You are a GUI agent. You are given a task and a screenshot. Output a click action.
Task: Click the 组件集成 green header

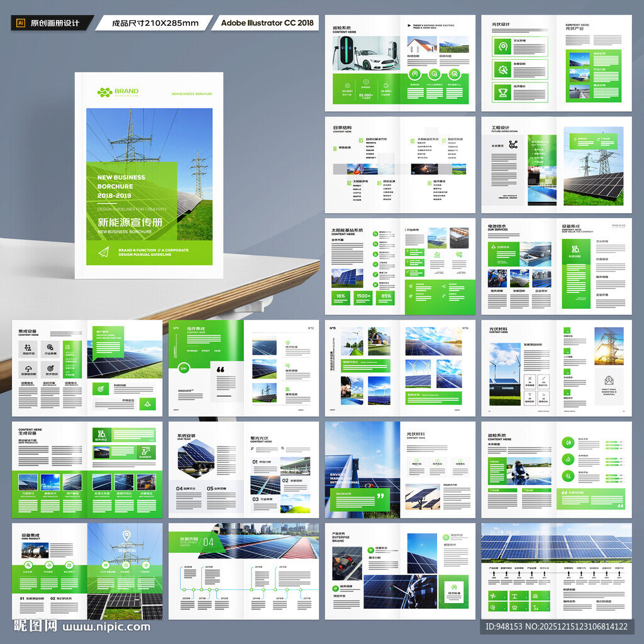196,329
